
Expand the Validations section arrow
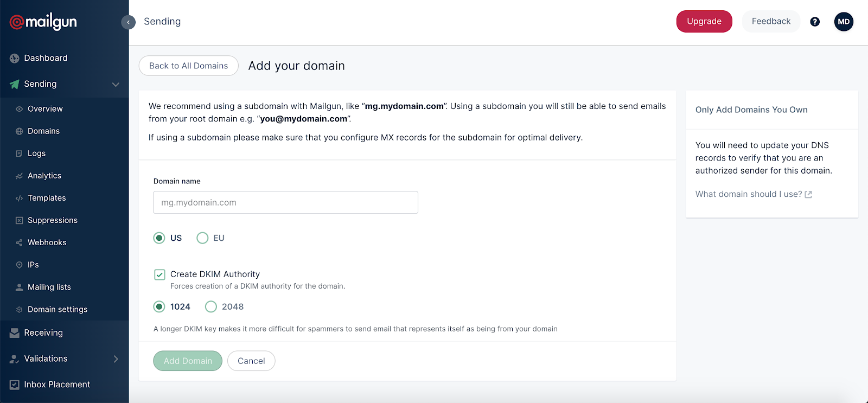coord(116,359)
